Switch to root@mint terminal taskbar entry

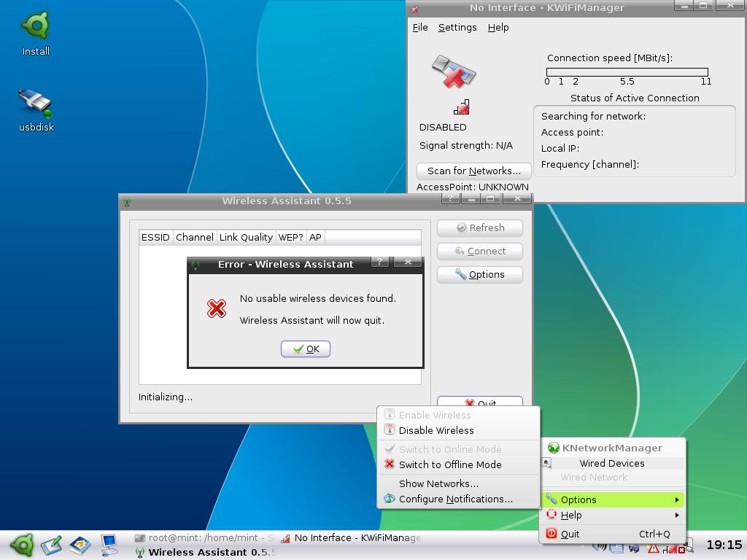point(205,538)
